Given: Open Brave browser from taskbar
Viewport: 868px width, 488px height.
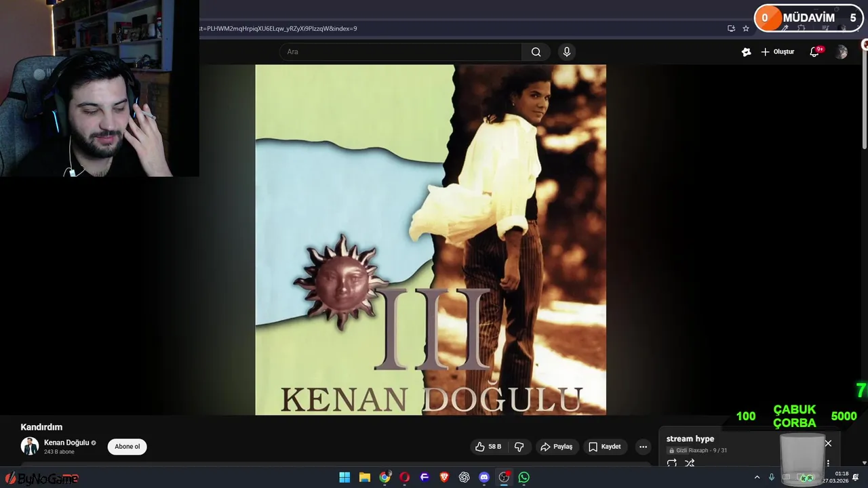Looking at the screenshot, I should [444, 477].
